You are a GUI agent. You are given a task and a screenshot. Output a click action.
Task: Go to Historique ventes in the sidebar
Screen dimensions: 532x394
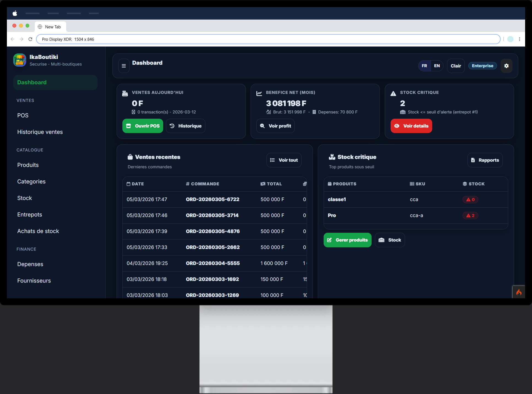click(x=40, y=132)
